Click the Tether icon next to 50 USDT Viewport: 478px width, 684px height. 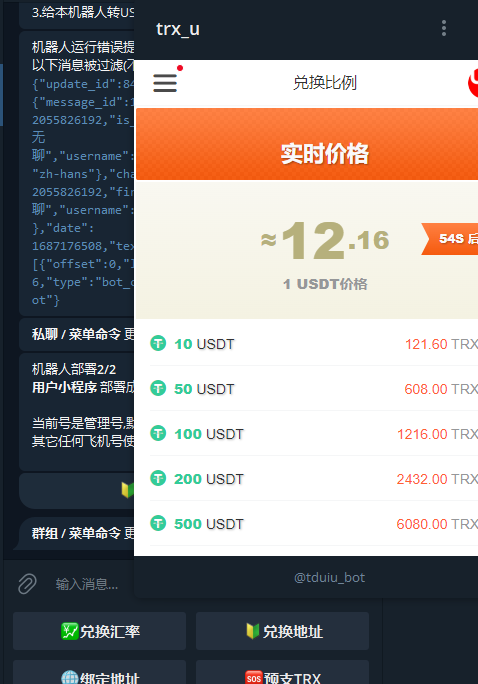158,388
